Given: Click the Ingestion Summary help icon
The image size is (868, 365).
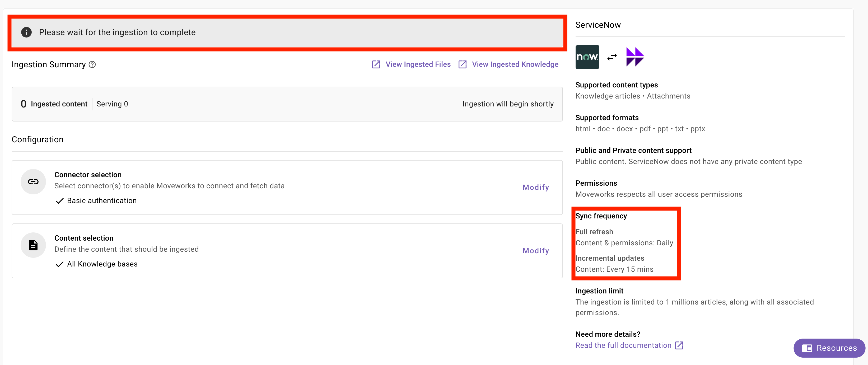Looking at the screenshot, I should (x=92, y=64).
